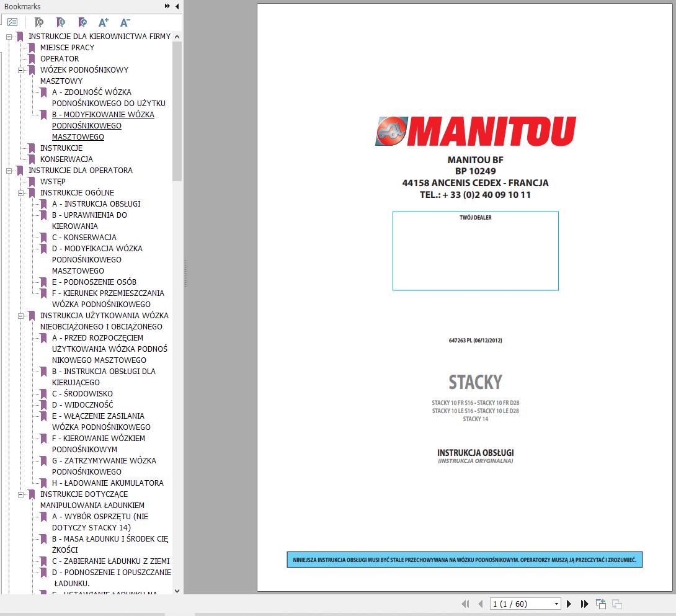
Task: Go to the previous page arrow
Action: [480, 604]
